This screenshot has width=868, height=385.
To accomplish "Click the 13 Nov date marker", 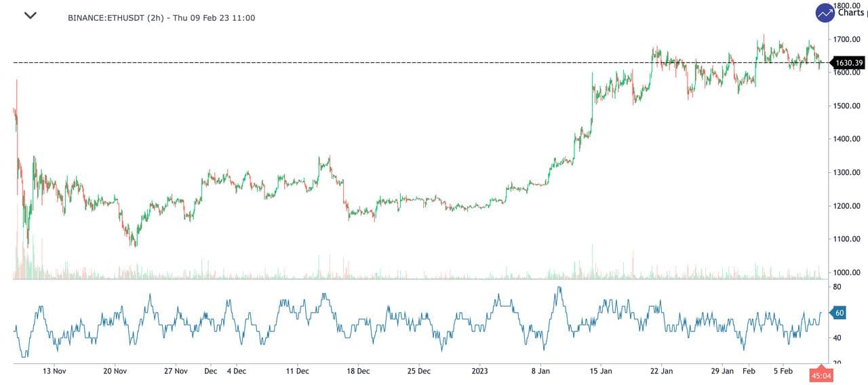I will pyautogui.click(x=54, y=371).
